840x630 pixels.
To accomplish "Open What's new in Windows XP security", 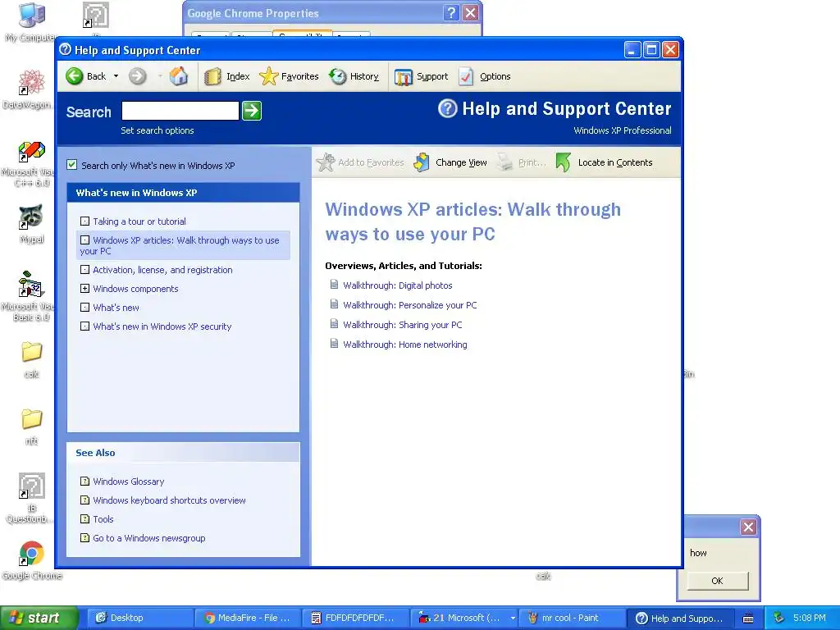I will coord(162,326).
